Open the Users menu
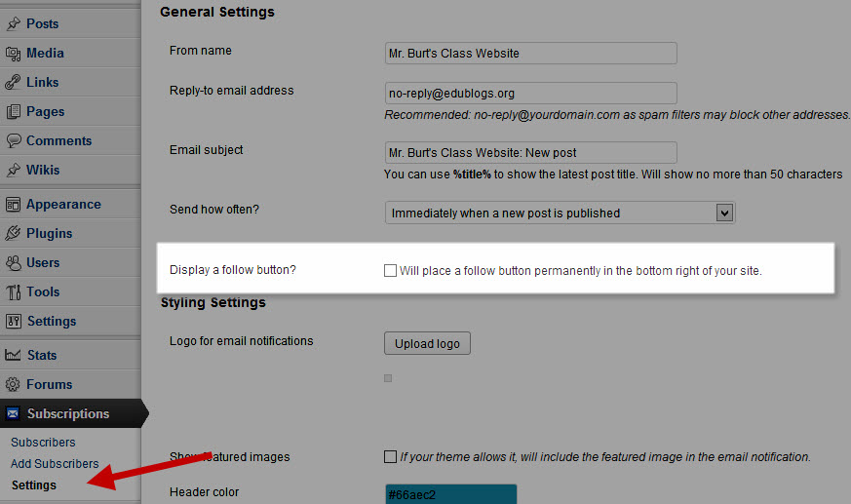This screenshot has width=851, height=504. (x=43, y=262)
